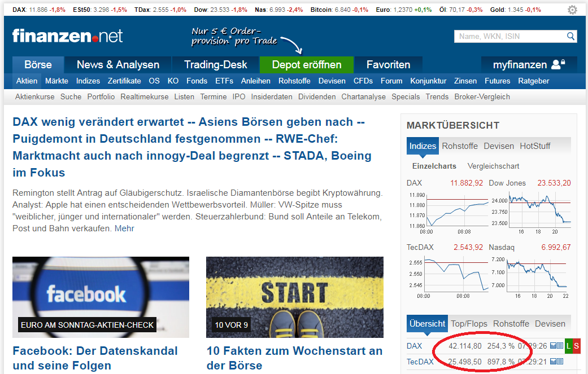Open the Dividenden link
This screenshot has height=374, width=588.
click(x=317, y=96)
